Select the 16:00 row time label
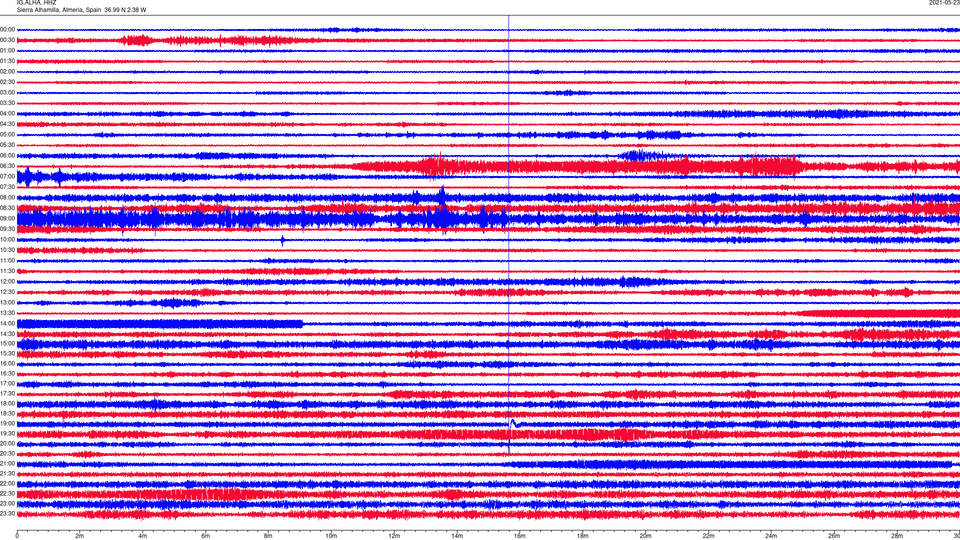The width and height of the screenshot is (960, 540). (x=7, y=364)
